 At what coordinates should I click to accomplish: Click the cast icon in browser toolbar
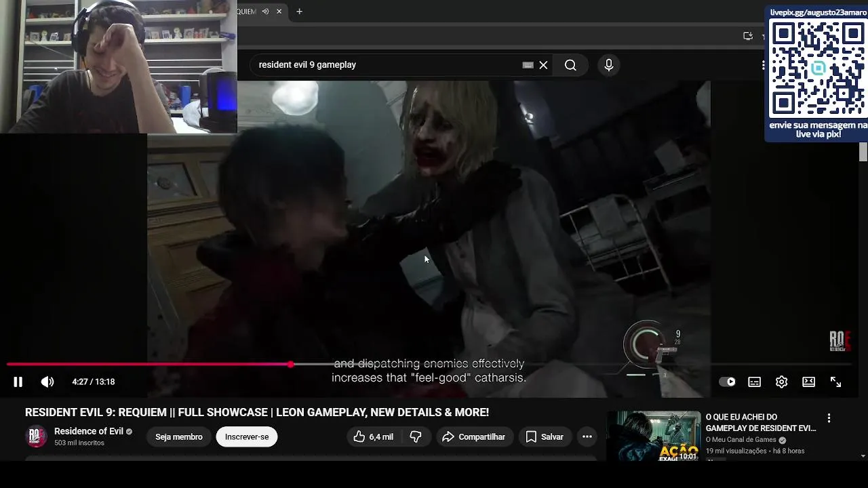pos(748,36)
